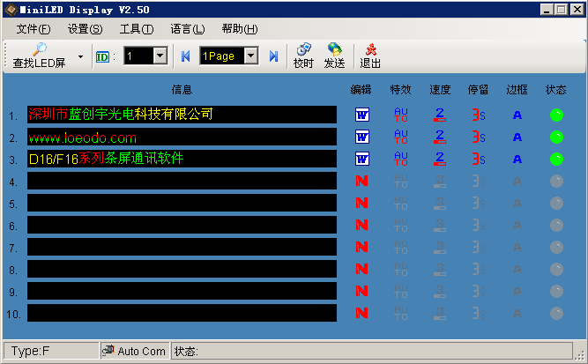The height and width of the screenshot is (364, 588).
Task: Set the 3s stay time for row 1
Action: pos(479,115)
